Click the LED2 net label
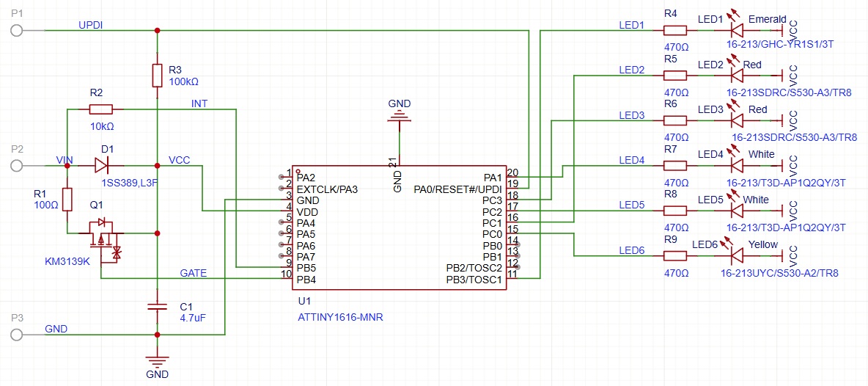 (x=631, y=70)
